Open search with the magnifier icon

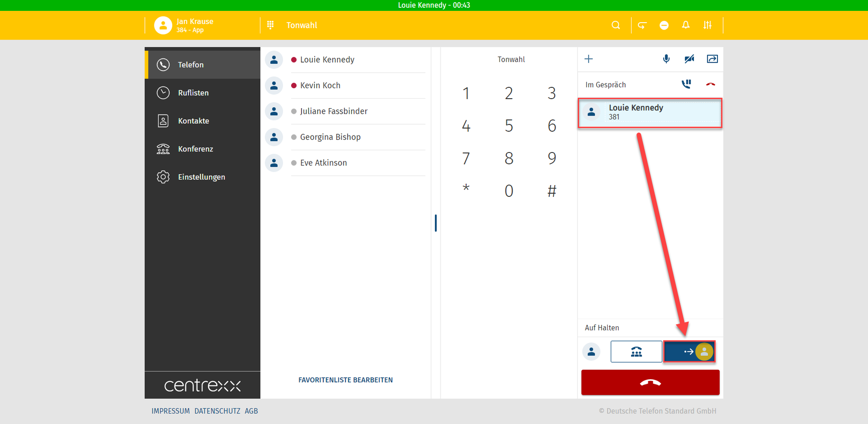(x=615, y=25)
